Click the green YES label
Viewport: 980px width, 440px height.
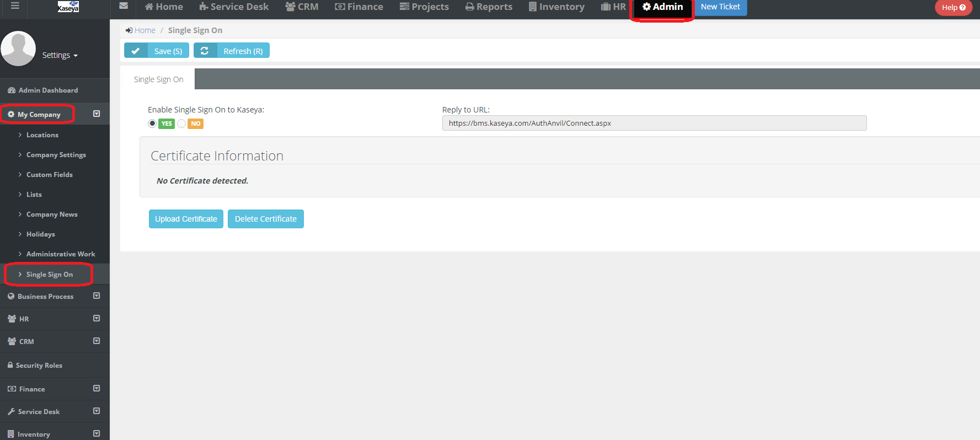167,124
